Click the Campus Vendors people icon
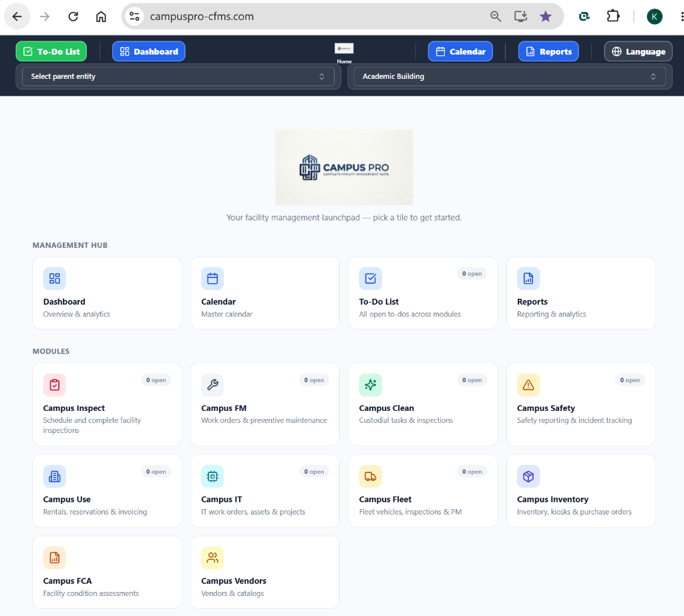 pos(212,558)
